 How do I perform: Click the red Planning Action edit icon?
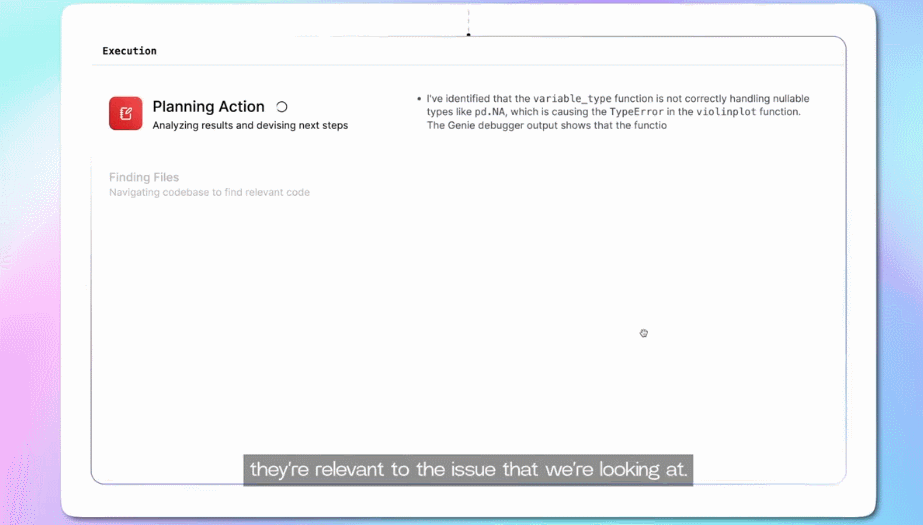pyautogui.click(x=126, y=113)
